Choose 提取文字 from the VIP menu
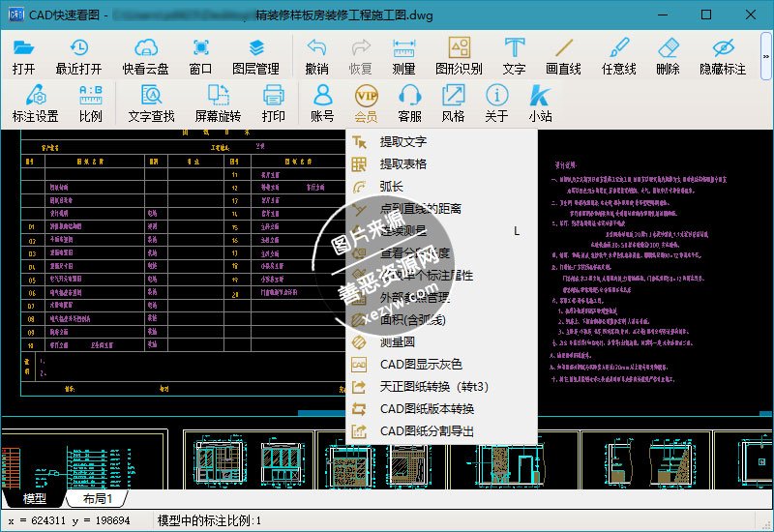 point(442,141)
